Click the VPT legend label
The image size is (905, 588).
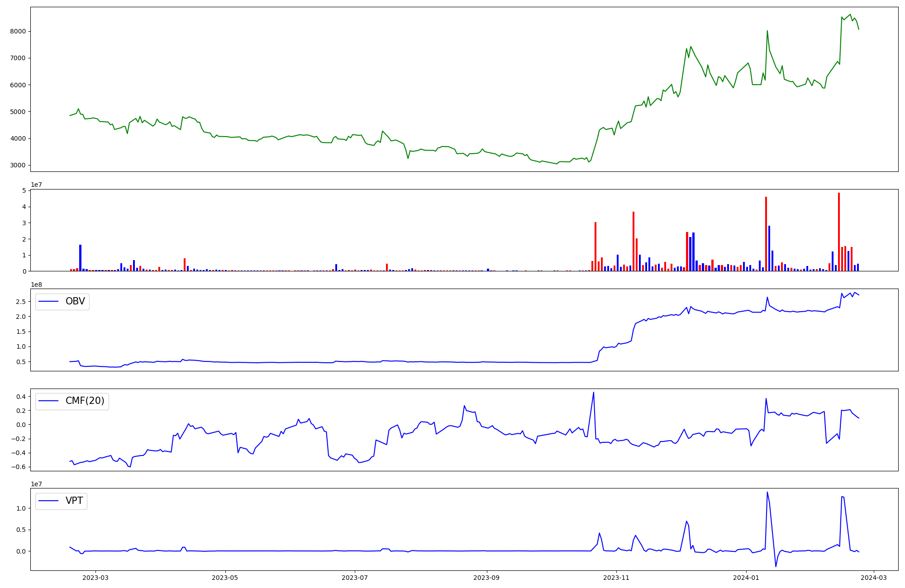(74, 501)
